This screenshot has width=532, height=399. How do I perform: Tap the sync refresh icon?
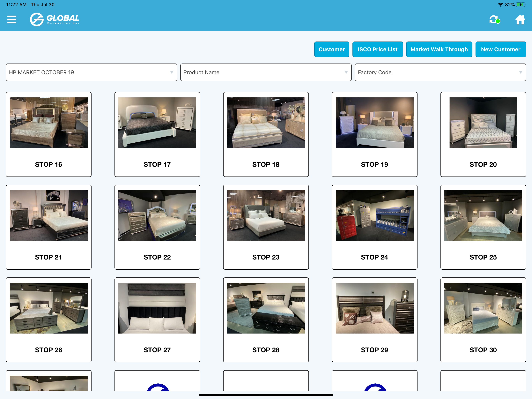[x=494, y=19]
